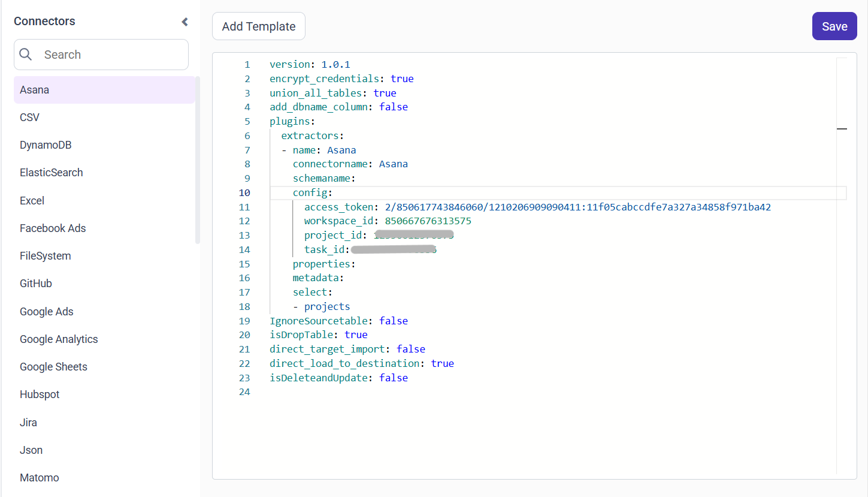Open the Facebook Ads connector
The image size is (868, 497).
coord(53,228)
